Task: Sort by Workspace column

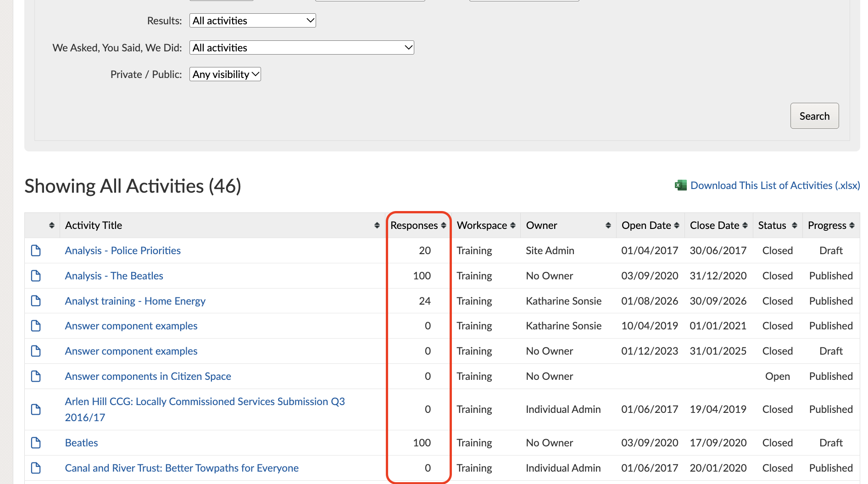Action: point(513,225)
